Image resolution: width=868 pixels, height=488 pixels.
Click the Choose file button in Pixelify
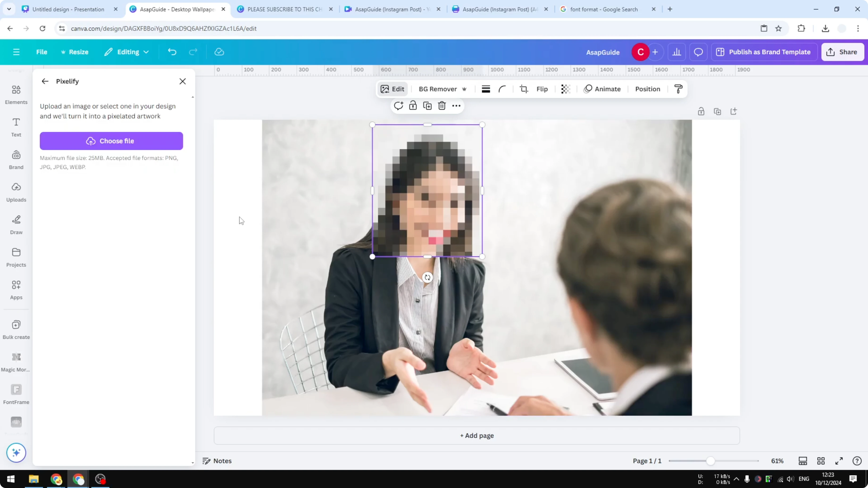pos(111,141)
